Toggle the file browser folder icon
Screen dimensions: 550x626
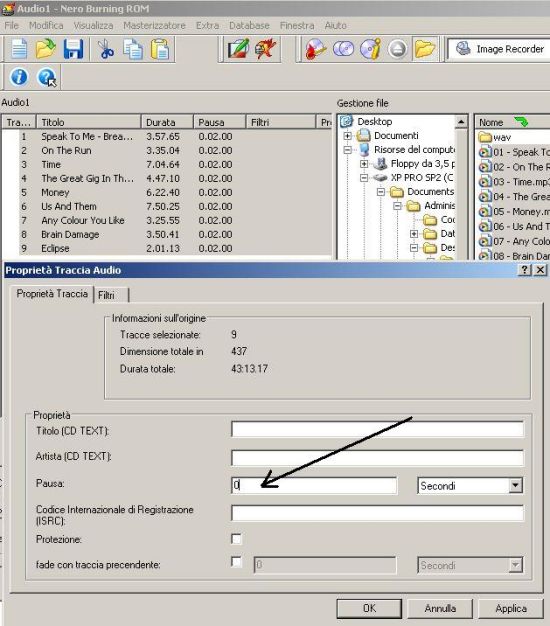[x=425, y=49]
